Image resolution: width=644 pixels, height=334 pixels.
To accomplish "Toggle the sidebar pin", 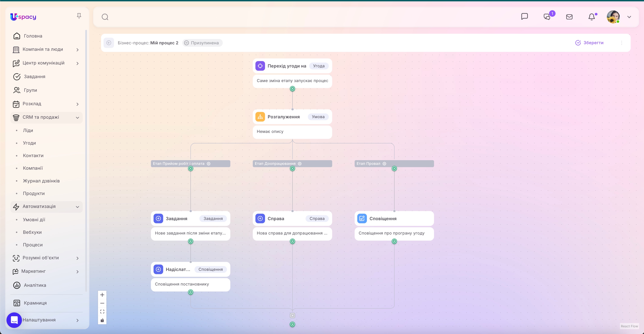I will [79, 16].
